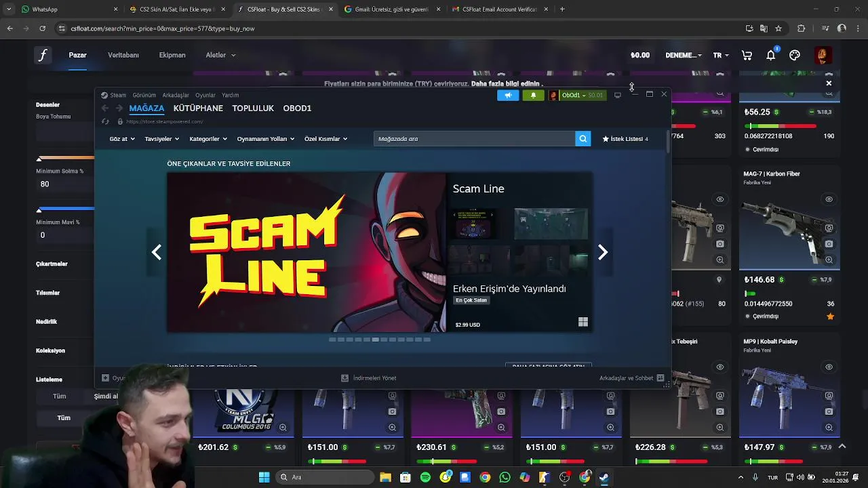Zoom into MAG-7 Karbon Fiber image
The width and height of the screenshot is (868, 488).
pos(829,260)
